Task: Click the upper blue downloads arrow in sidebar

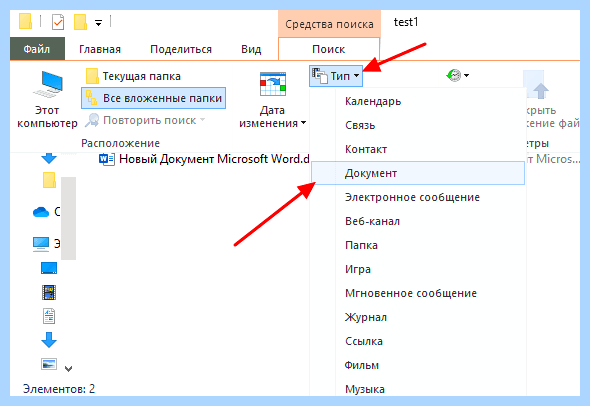Action: point(49,158)
